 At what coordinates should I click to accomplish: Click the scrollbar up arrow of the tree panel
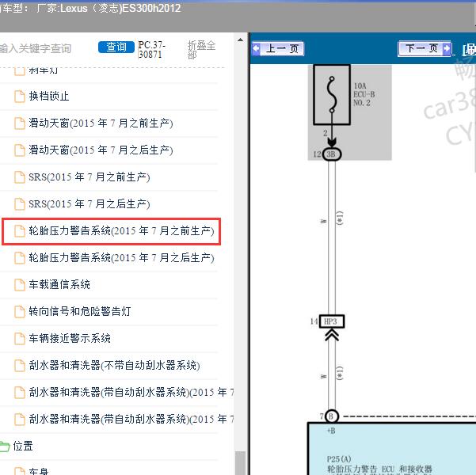click(x=240, y=40)
